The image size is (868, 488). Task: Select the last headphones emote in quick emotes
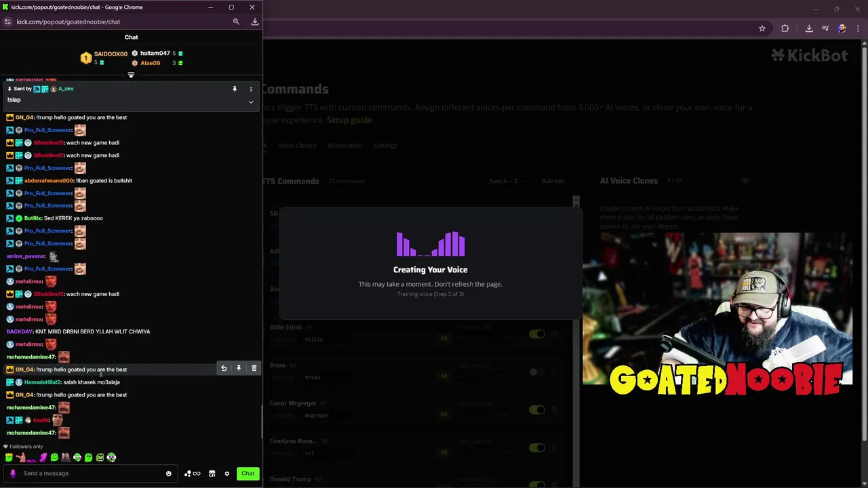111,457
